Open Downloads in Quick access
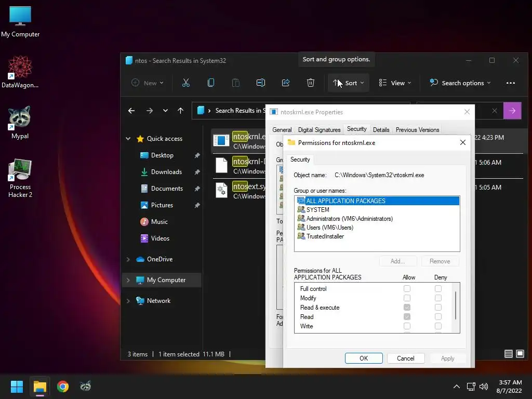Screen dimensions: 532x399 166,171
